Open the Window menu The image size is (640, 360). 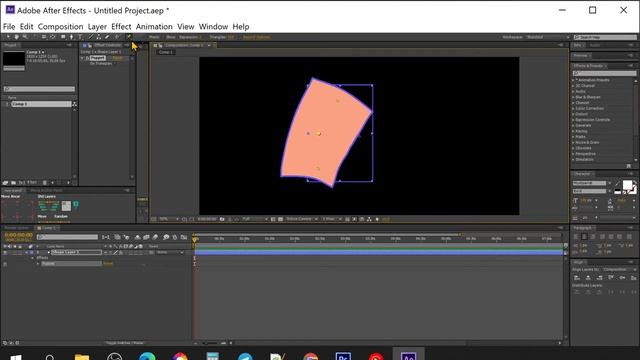pyautogui.click(x=213, y=27)
